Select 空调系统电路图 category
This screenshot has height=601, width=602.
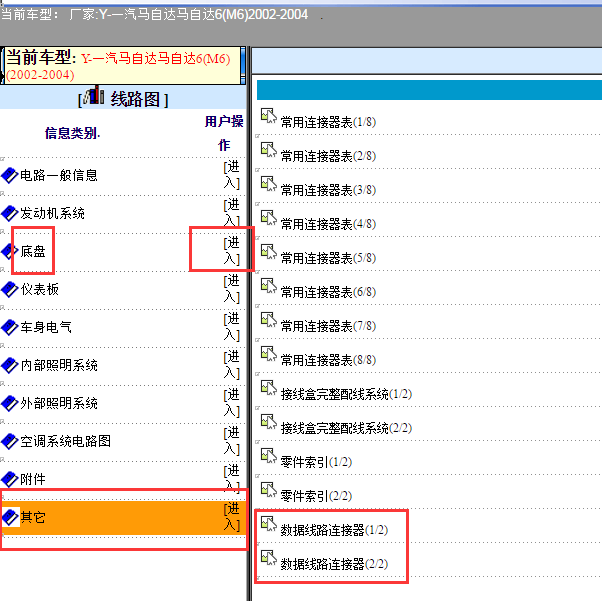click(65, 441)
